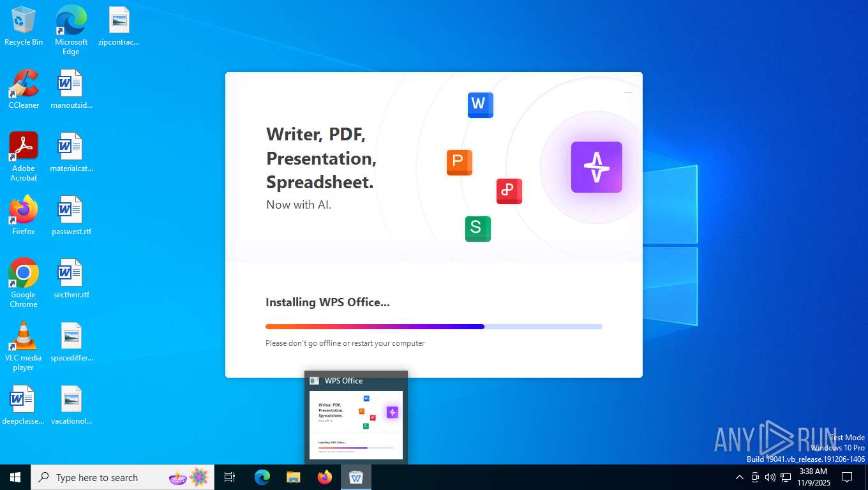Click the Installing WPS Office status text
Viewport: 868px width, 490px height.
point(327,302)
